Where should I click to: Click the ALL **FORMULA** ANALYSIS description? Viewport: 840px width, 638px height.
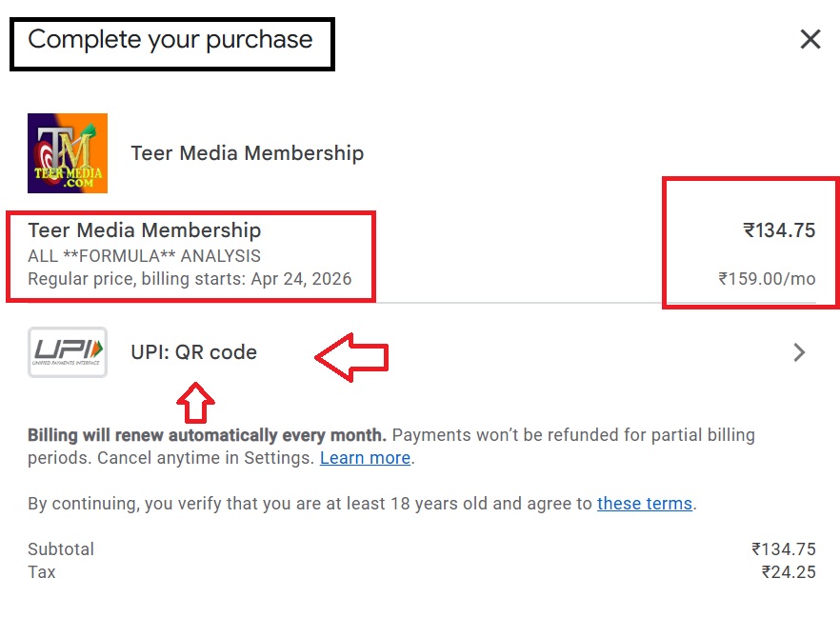[x=144, y=255]
